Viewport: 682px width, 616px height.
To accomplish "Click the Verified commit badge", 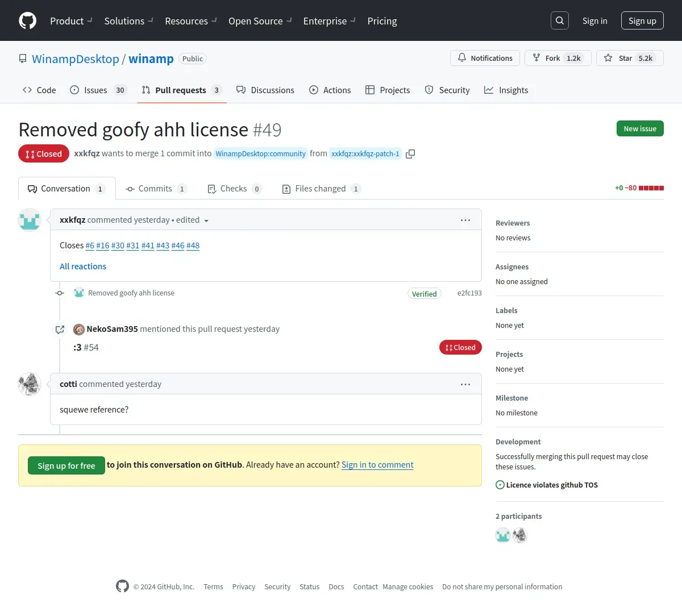I will point(424,294).
